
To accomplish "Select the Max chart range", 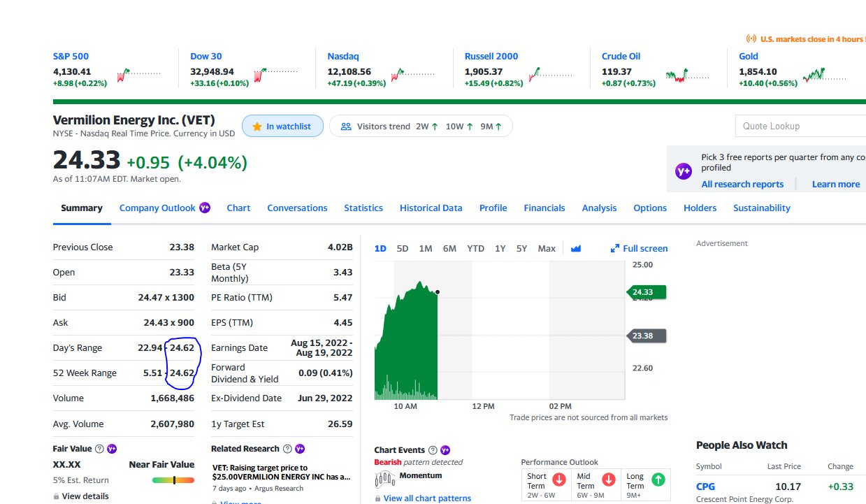I will point(547,248).
